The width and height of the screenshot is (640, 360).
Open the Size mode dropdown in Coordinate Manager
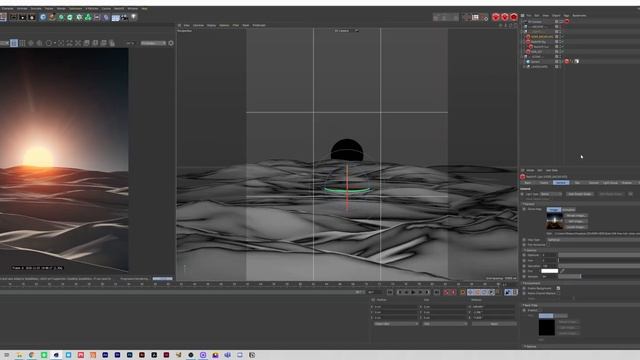pyautogui.click(x=445, y=324)
